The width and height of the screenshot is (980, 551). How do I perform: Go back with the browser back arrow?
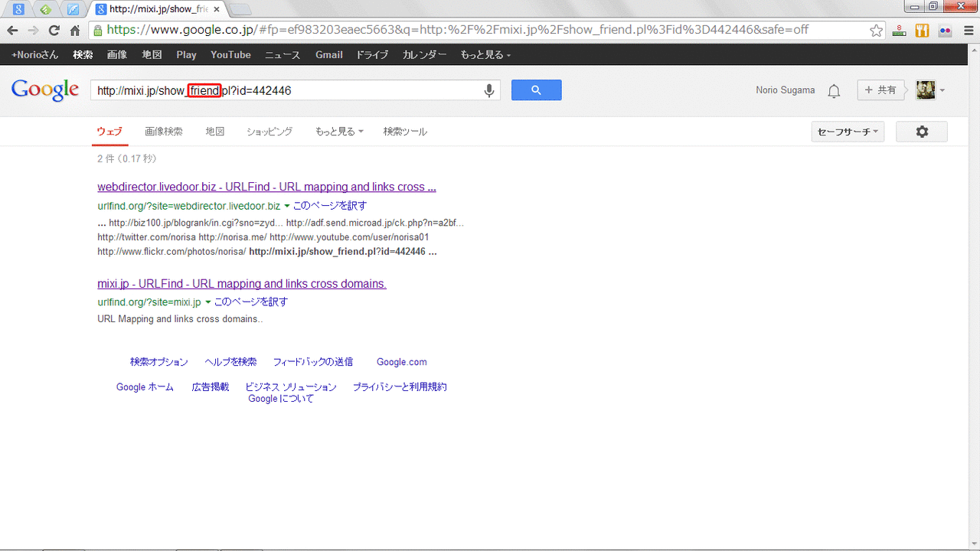tap(13, 31)
